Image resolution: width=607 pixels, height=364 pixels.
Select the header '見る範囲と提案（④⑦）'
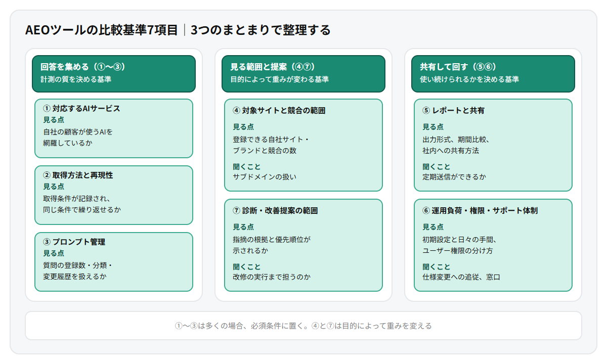point(273,67)
